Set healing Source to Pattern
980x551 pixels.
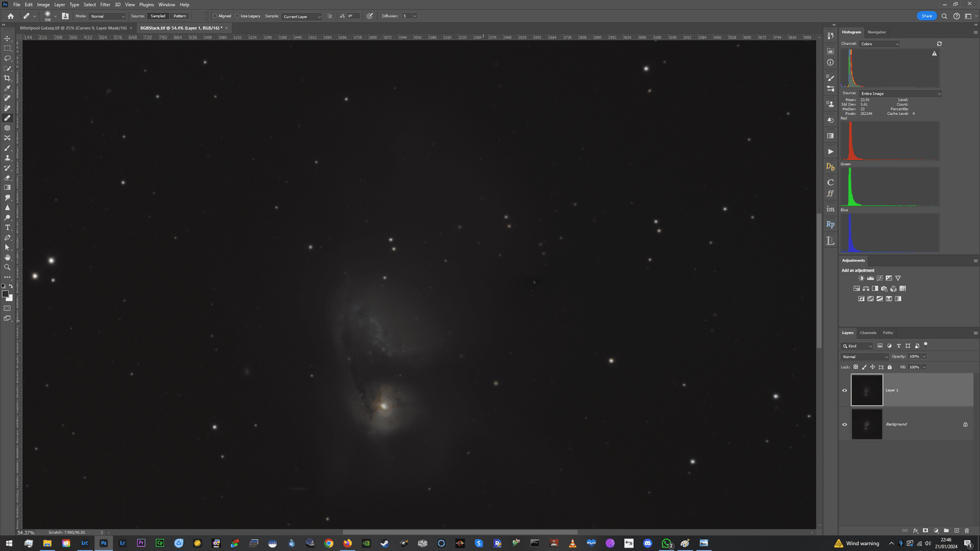click(x=180, y=16)
